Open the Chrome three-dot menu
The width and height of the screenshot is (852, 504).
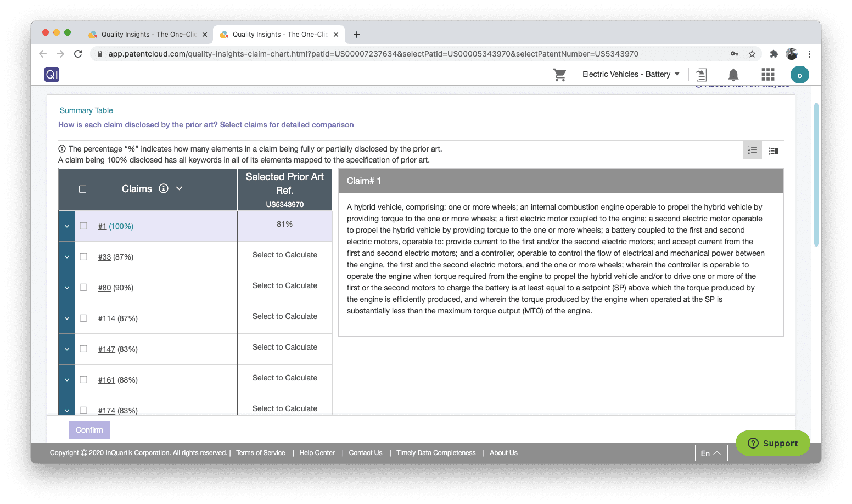tap(809, 54)
